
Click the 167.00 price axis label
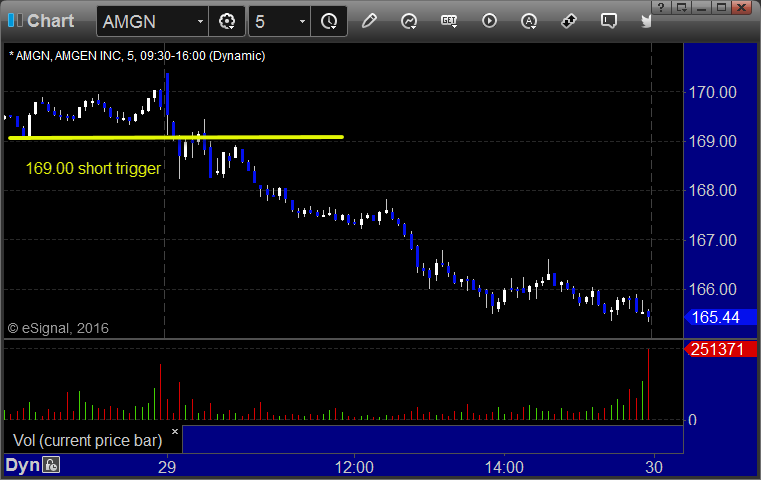click(x=712, y=240)
